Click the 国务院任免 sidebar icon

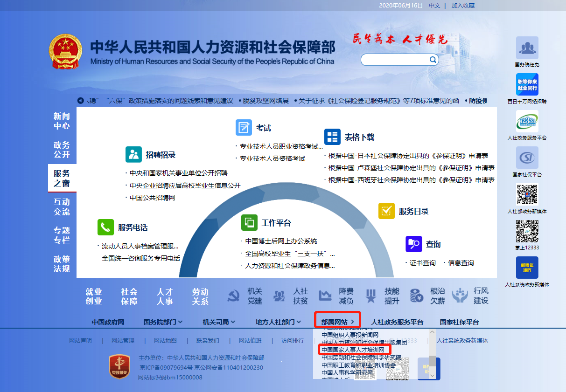coord(527,48)
